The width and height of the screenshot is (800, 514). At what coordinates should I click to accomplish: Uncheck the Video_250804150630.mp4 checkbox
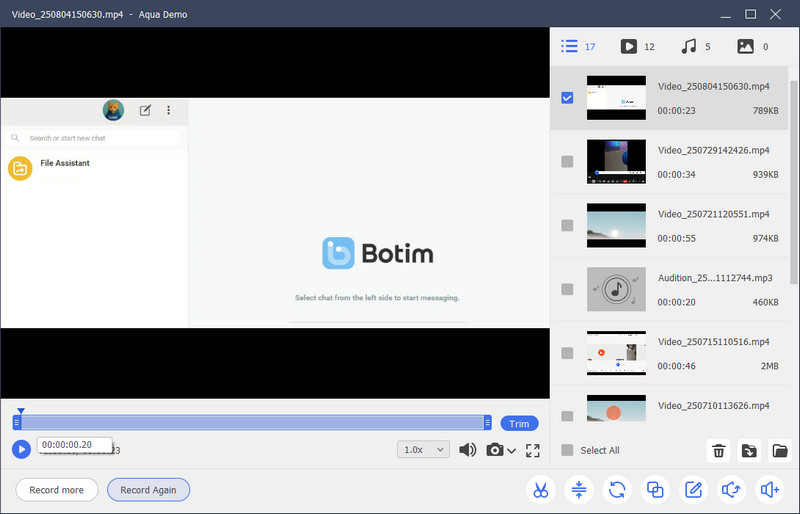(x=567, y=97)
